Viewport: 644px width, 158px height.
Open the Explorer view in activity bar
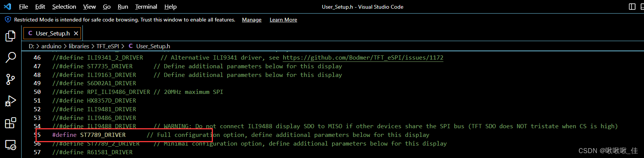[x=11, y=36]
